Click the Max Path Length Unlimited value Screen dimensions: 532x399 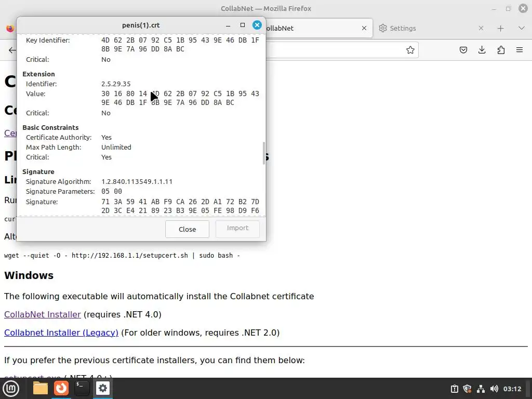click(x=116, y=147)
